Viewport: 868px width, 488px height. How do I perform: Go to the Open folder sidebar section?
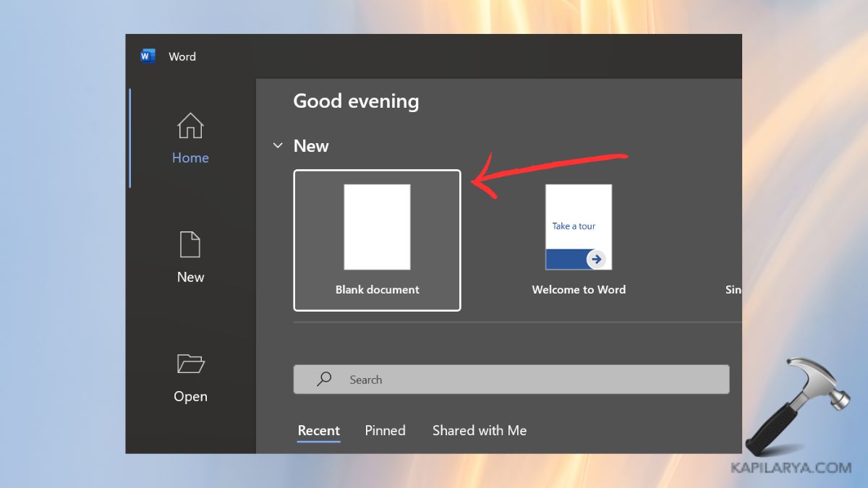(x=190, y=377)
